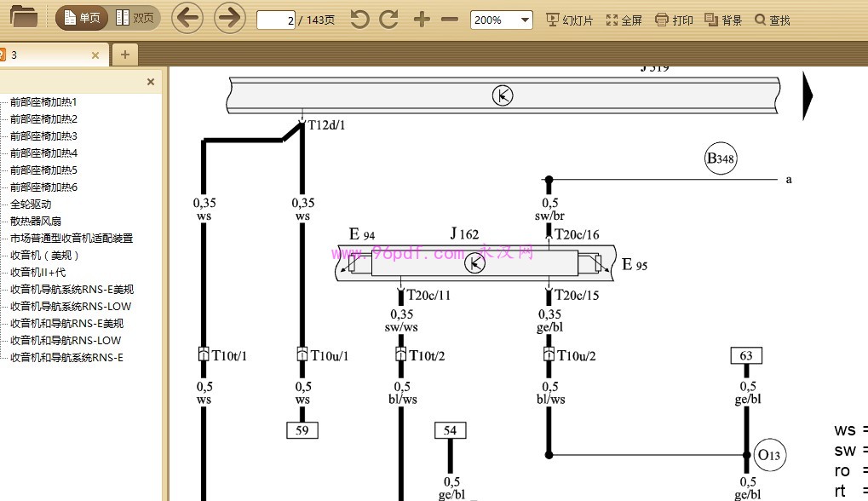Click reference box 54 in the diagram

click(450, 430)
